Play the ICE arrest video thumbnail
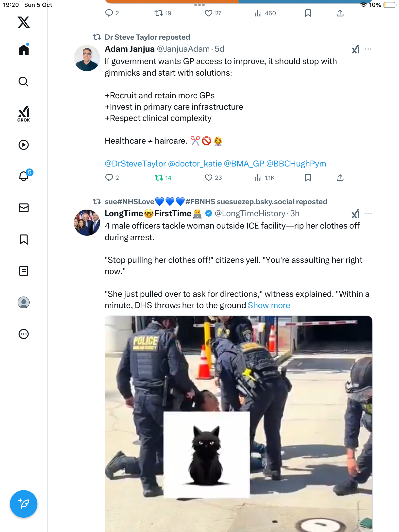This screenshot has height=532, width=399. 238,424
